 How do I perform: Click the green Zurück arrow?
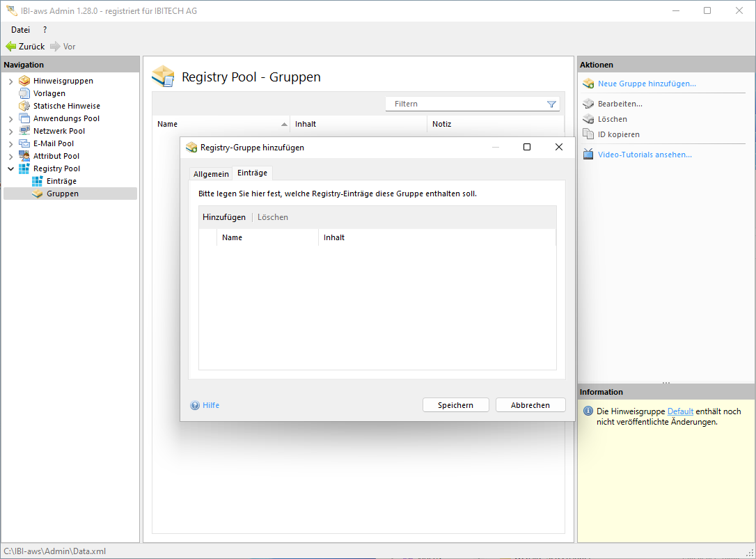(x=11, y=47)
